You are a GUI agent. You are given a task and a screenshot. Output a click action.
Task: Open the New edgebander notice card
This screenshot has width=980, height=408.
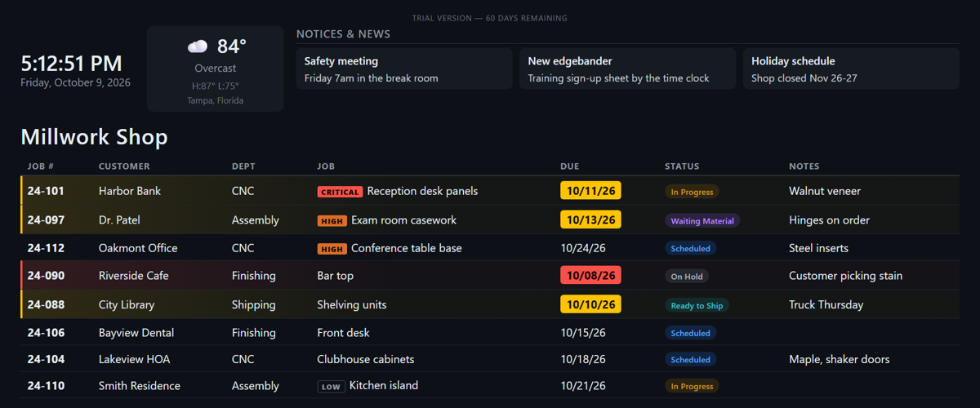(627, 69)
